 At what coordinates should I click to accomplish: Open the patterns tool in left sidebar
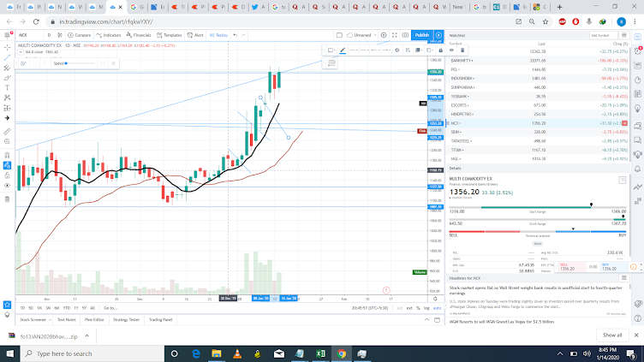click(x=7, y=98)
